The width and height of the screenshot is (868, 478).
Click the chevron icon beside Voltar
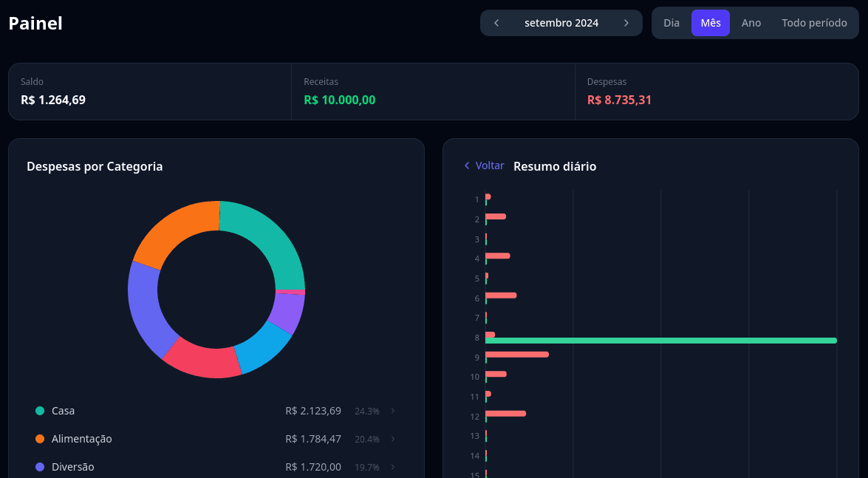point(467,165)
